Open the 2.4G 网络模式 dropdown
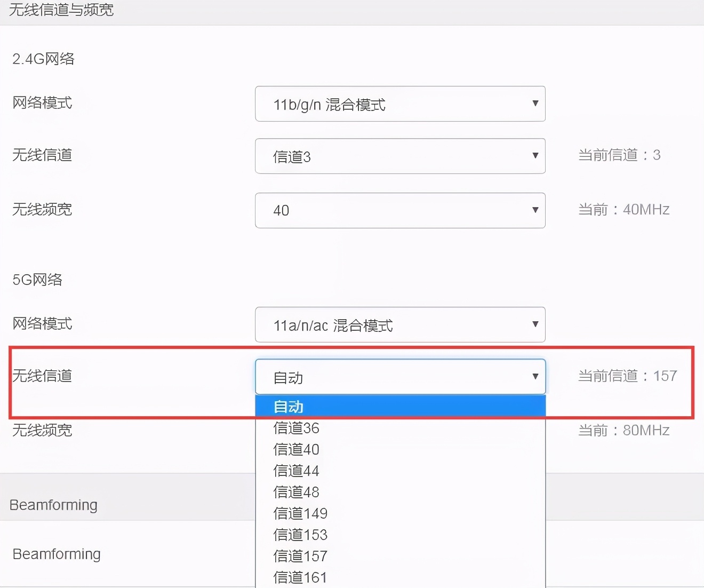This screenshot has width=704, height=588. 400,104
